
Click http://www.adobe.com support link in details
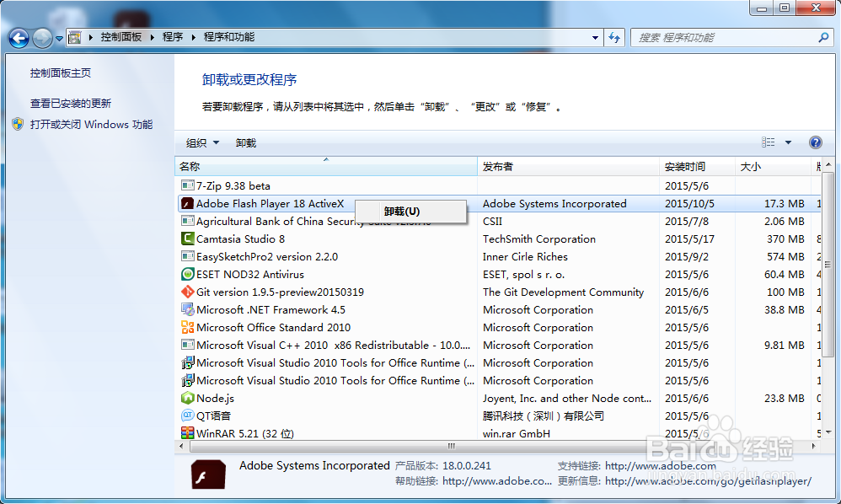[661, 466]
